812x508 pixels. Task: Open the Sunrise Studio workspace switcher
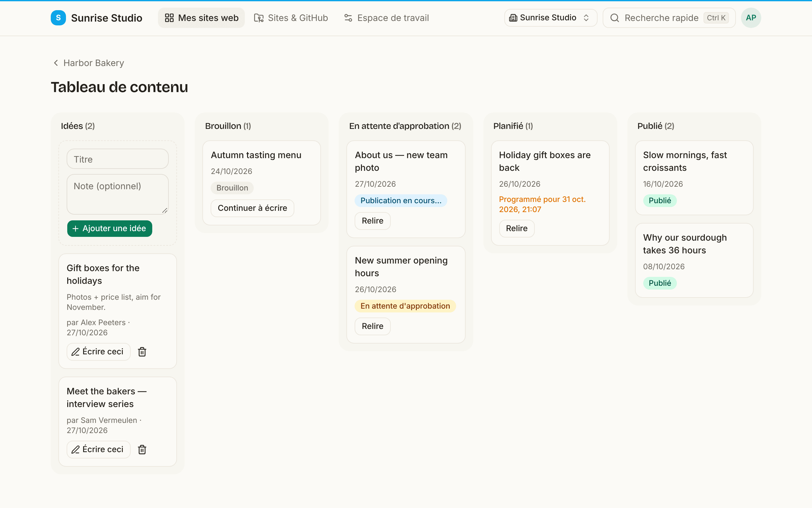(550, 18)
